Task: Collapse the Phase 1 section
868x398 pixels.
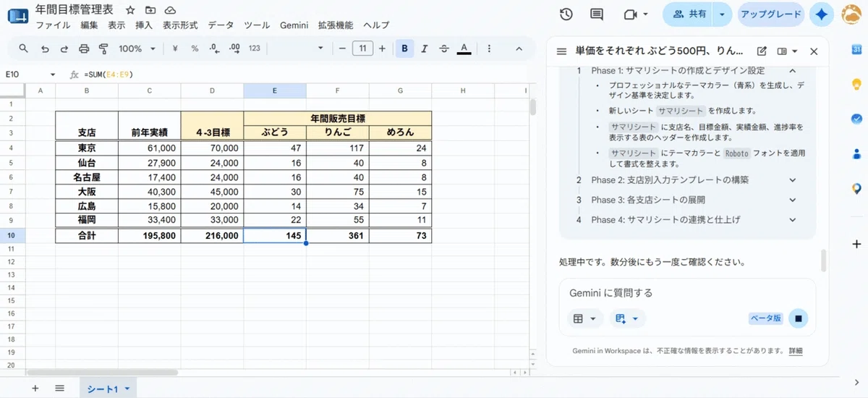Action: [x=793, y=70]
